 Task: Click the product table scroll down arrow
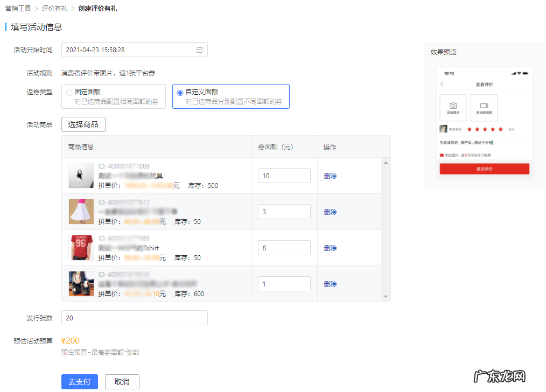tap(386, 297)
